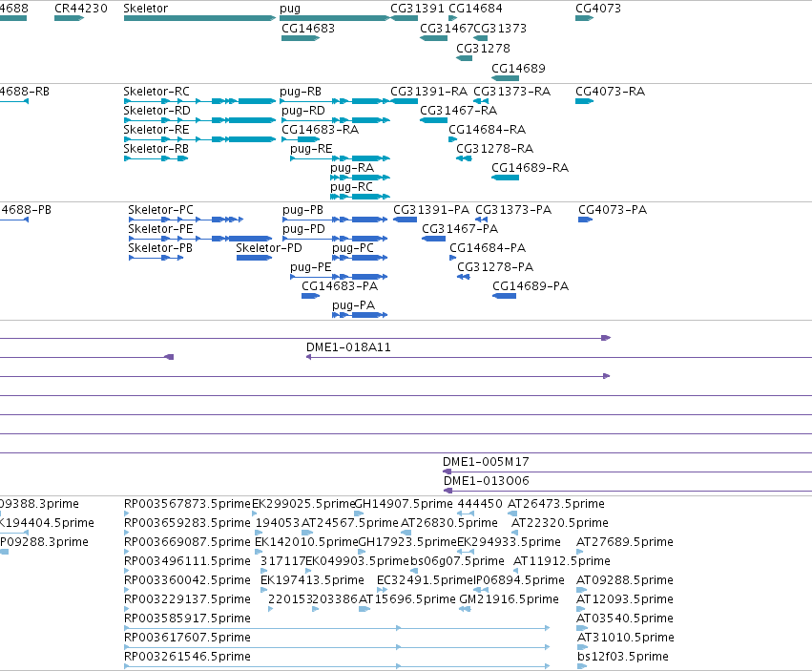Image resolution: width=812 pixels, height=671 pixels.
Task: Click transcript CG4073-RA
Action: (584, 101)
